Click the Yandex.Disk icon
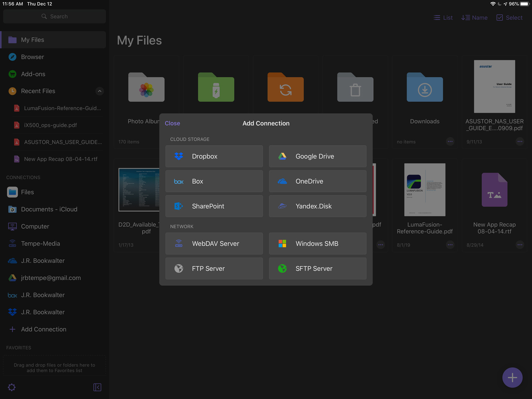532x399 pixels. [282, 206]
